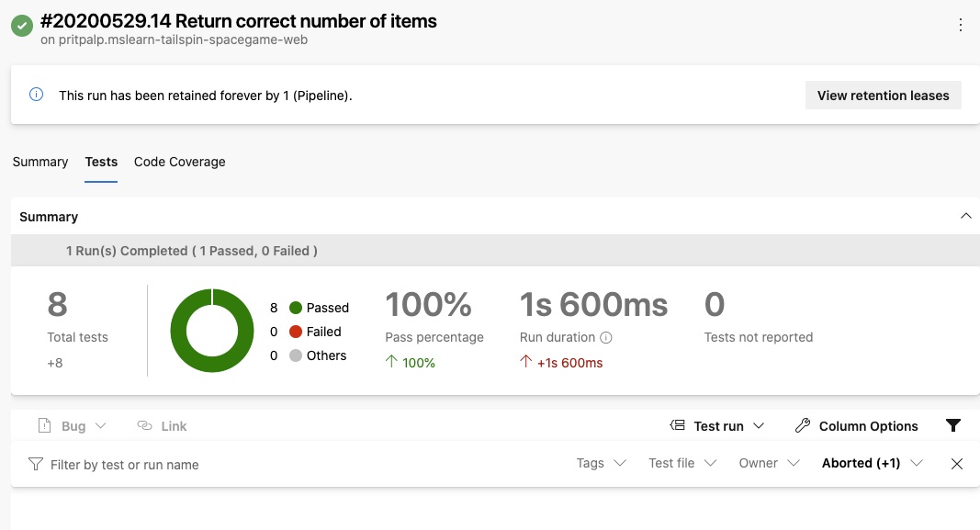Expand the Test file filter dropdown
The height and width of the screenshot is (530, 980).
pos(682,463)
